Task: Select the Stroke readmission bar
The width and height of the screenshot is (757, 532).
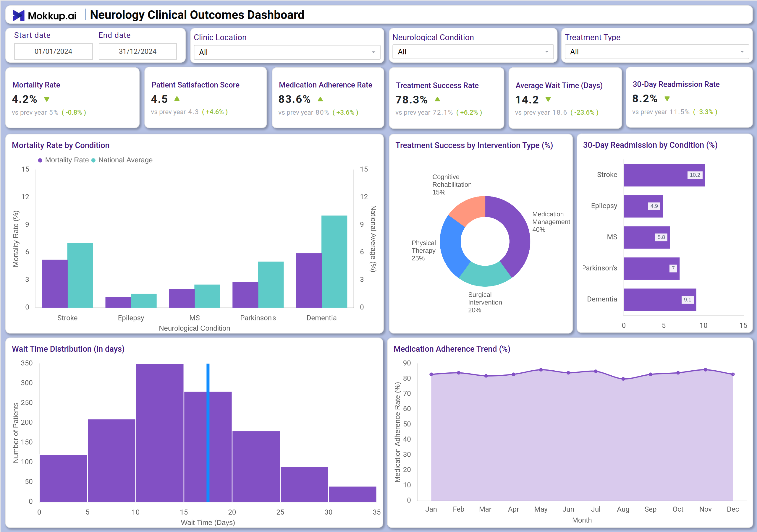Action: (664, 175)
